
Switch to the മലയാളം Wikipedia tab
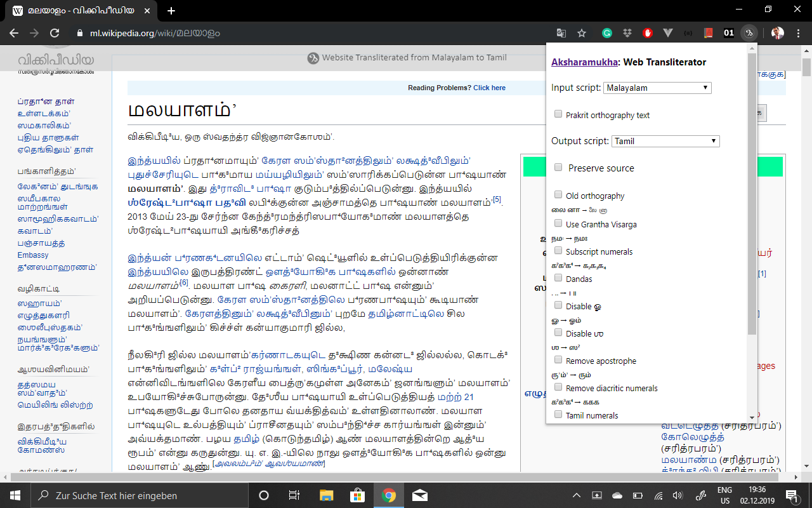80,11
